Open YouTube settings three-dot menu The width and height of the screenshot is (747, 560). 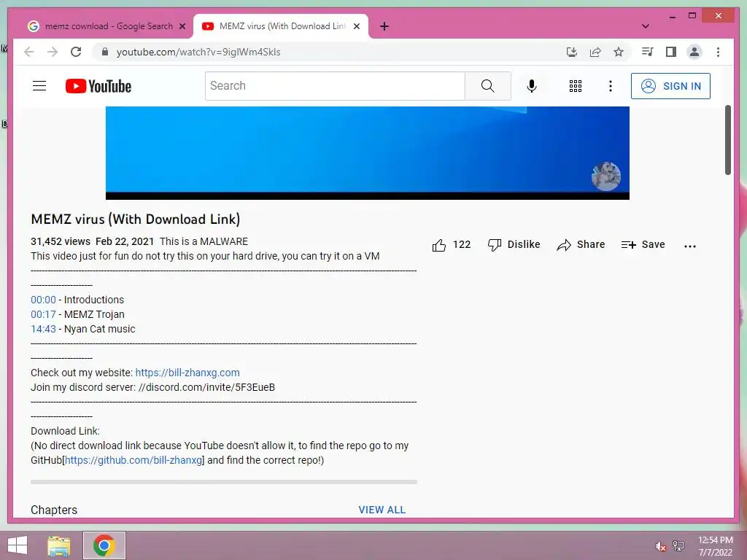611,86
